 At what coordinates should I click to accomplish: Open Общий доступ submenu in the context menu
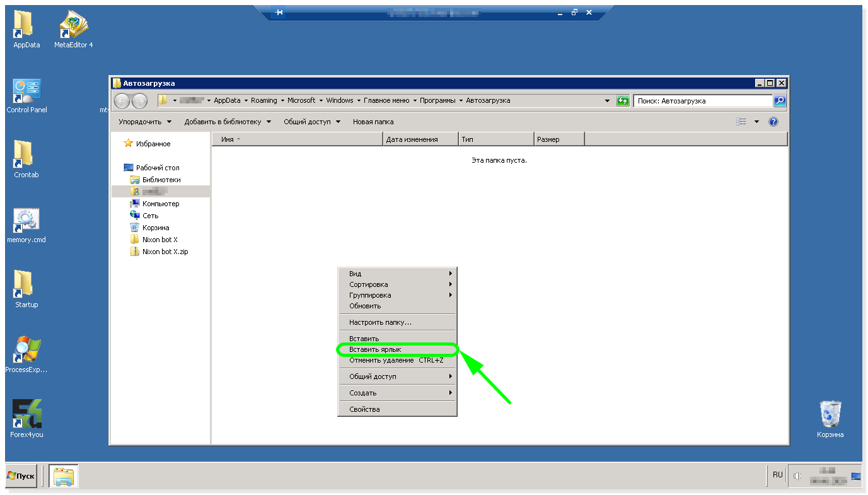click(x=397, y=376)
